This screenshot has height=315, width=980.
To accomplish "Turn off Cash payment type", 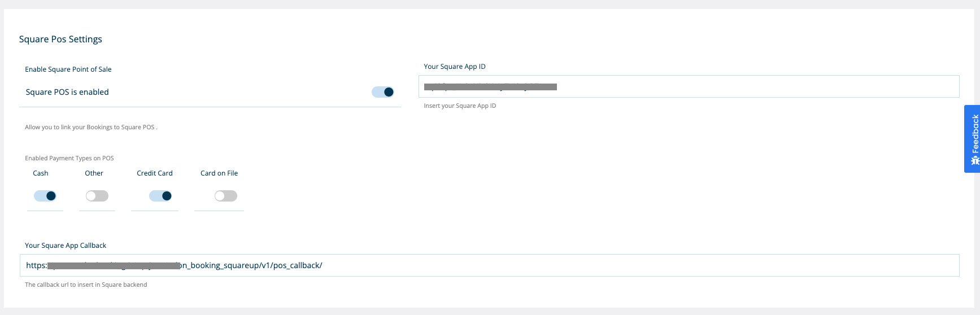I will pos(45,196).
